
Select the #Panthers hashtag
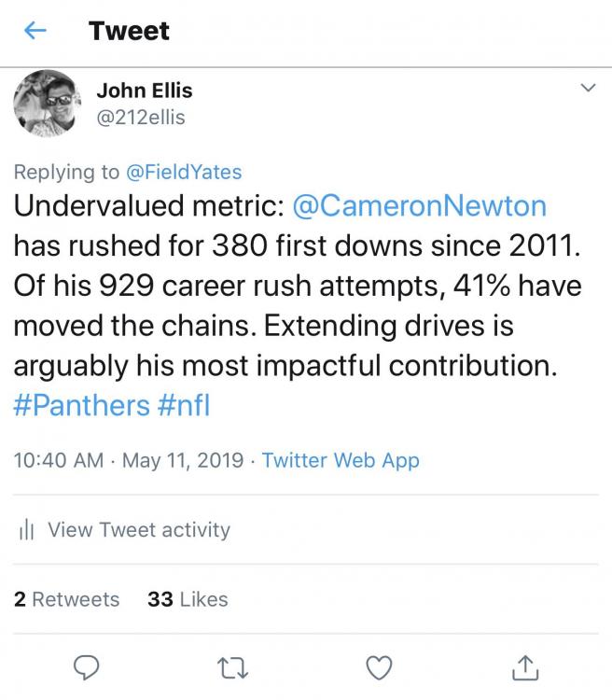81,406
